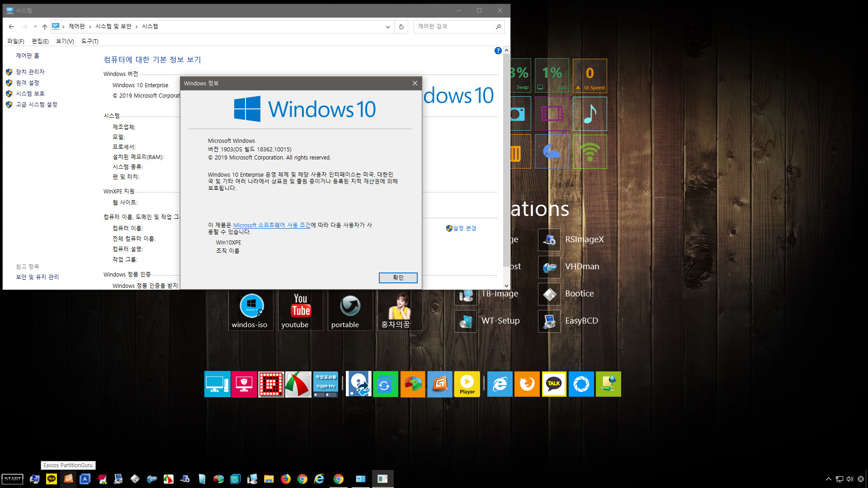Launch RSImageX from desktop list
The width and height of the screenshot is (868, 488).
[x=572, y=239]
